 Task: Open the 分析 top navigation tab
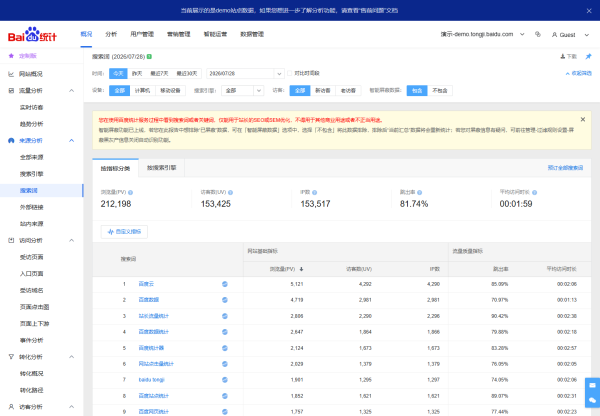[111, 34]
